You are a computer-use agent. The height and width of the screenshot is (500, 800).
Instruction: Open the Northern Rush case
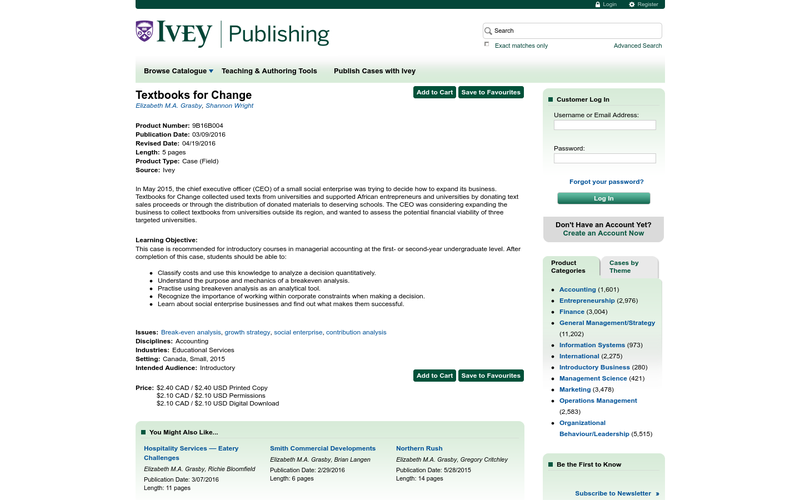[419, 448]
